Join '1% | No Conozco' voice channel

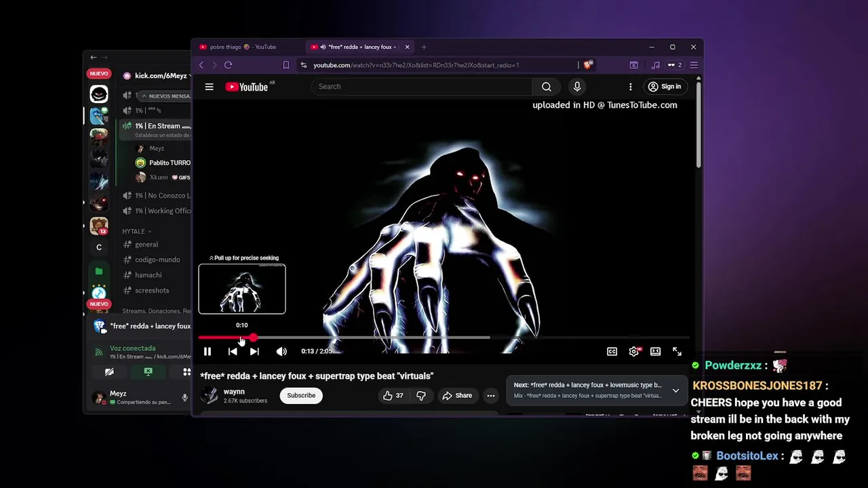(156, 196)
